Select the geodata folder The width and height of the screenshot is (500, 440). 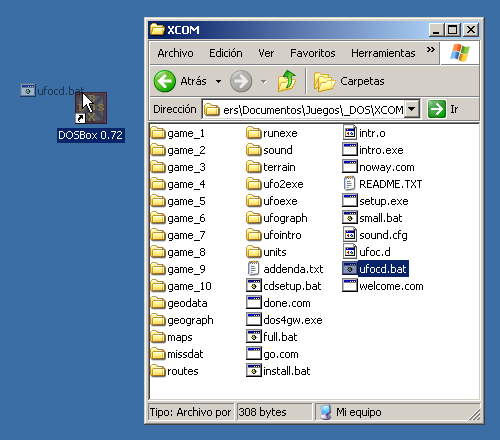179,303
